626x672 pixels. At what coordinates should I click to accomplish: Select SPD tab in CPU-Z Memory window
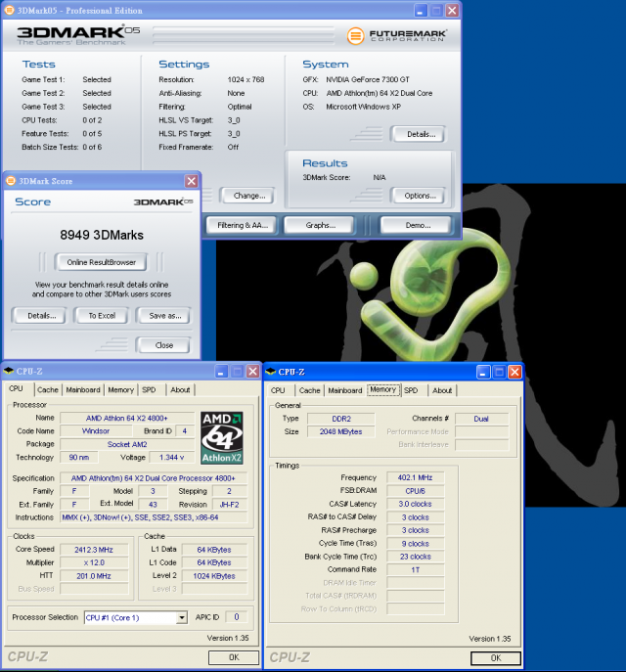pyautogui.click(x=411, y=390)
